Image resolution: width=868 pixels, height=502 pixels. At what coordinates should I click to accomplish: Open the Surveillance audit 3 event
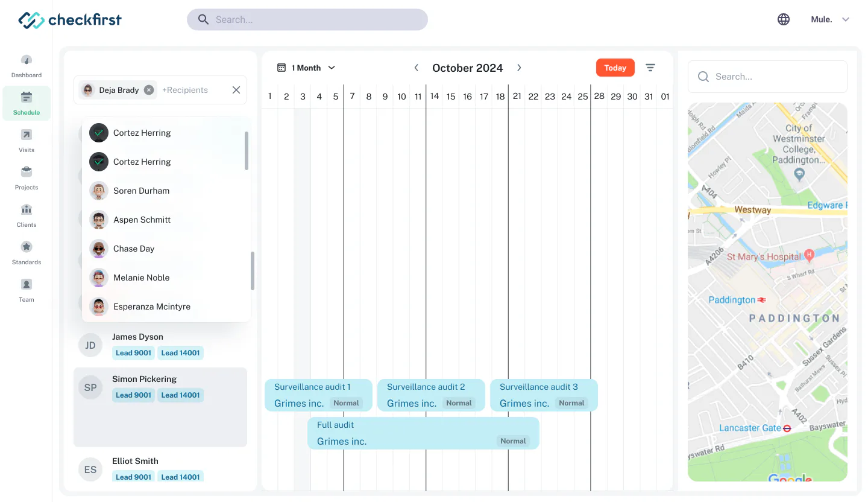point(544,395)
